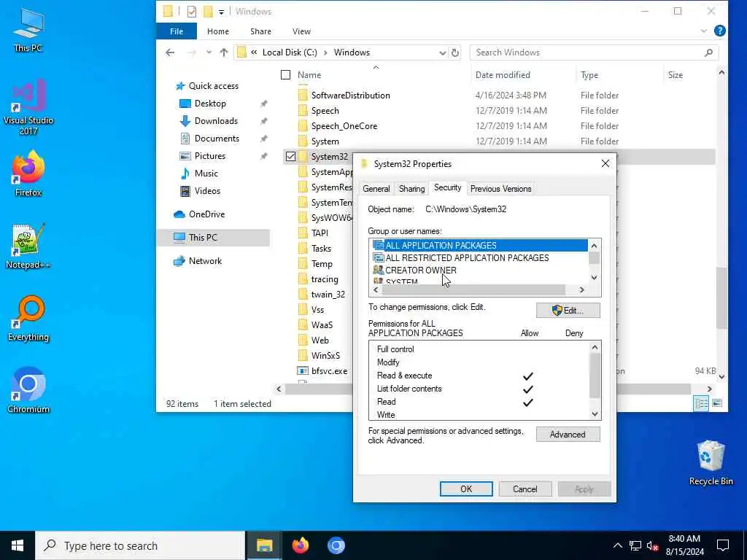The height and width of the screenshot is (560, 747).
Task: Click taskbar clock and date
Action: pos(684,545)
